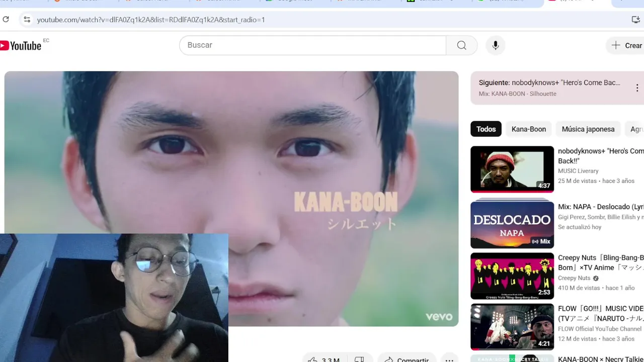Click Creepy Nuts channel name
The image size is (644, 362).
(x=574, y=278)
